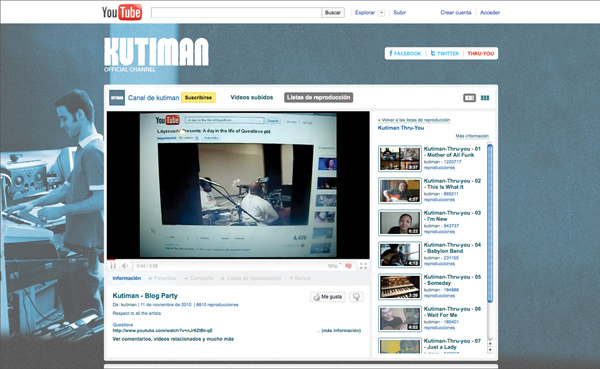Click the thumbs-down dislike icon
This screenshot has height=369, width=600.
point(356,297)
